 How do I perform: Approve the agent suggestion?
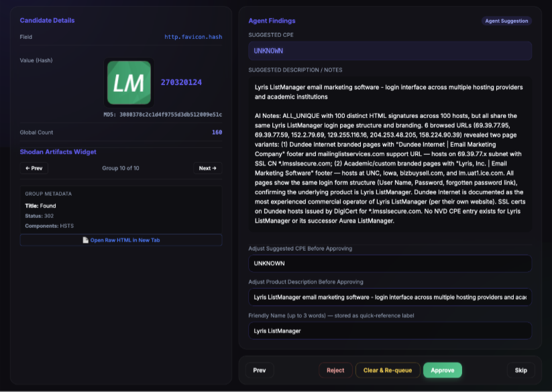(x=443, y=370)
